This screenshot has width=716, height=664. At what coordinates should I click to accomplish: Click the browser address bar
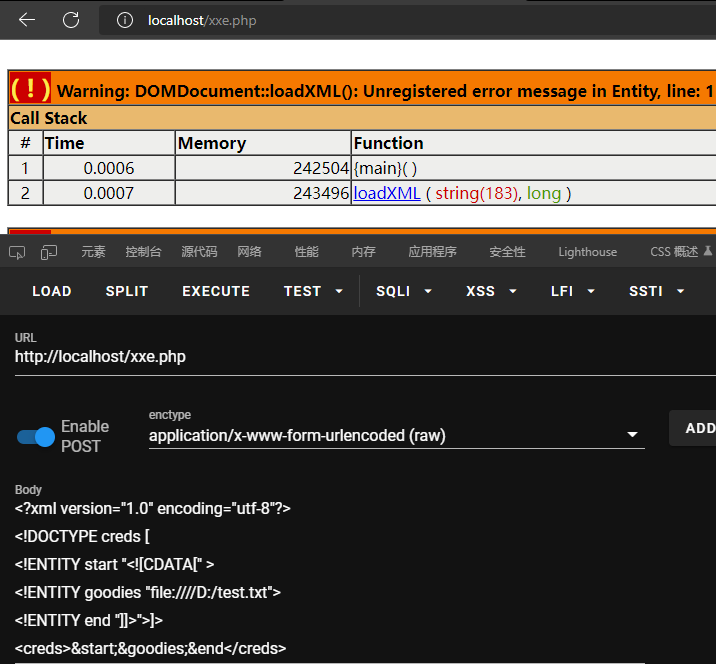pyautogui.click(x=407, y=20)
